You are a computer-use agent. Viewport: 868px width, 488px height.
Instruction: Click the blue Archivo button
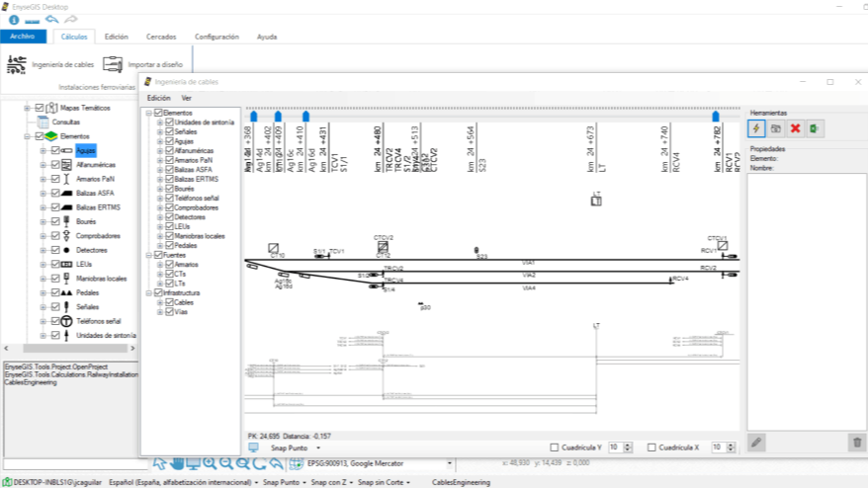[x=23, y=37]
